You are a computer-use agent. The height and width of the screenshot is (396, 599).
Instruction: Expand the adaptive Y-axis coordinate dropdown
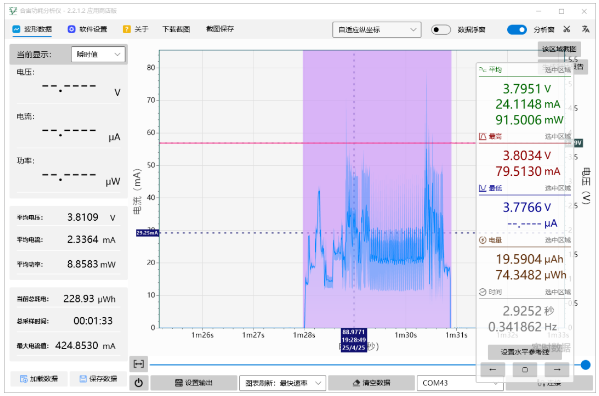[377, 30]
